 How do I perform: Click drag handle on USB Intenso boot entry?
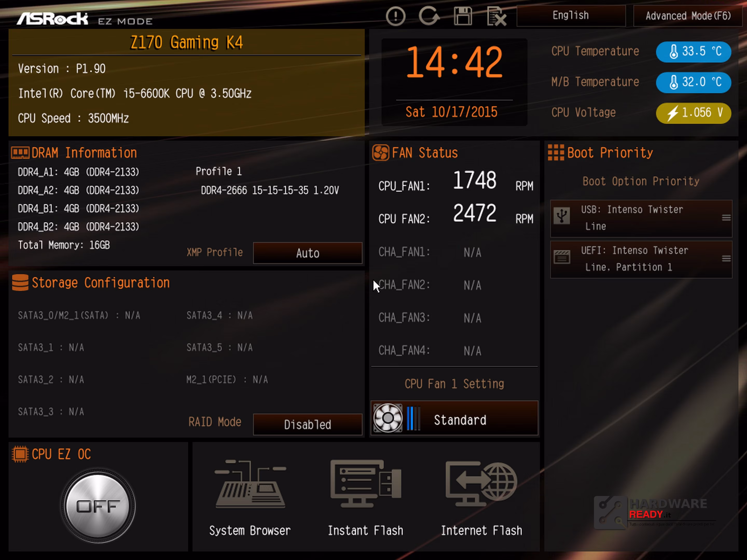click(x=726, y=218)
